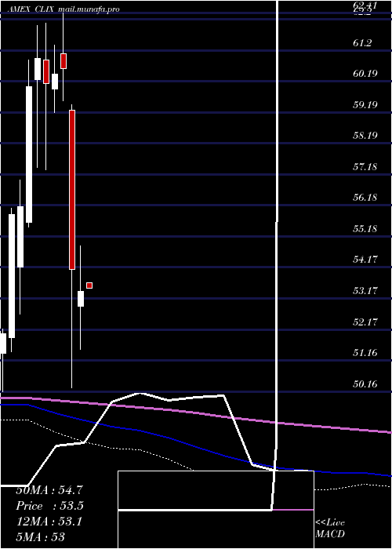Click the 57.18 price axis label
Viewport: 392px width, 549px height.
point(366,166)
